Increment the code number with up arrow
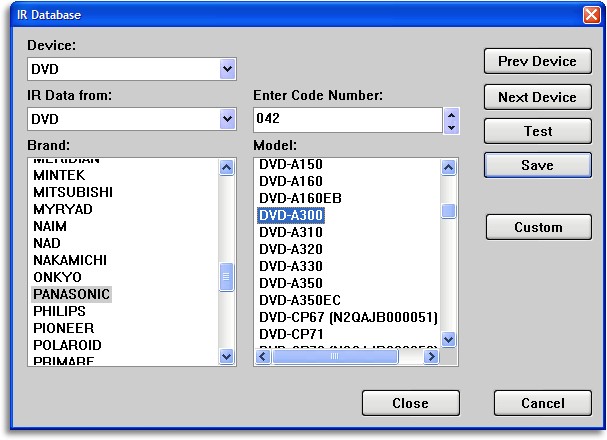Screen dimensions: 607x440 point(451,114)
